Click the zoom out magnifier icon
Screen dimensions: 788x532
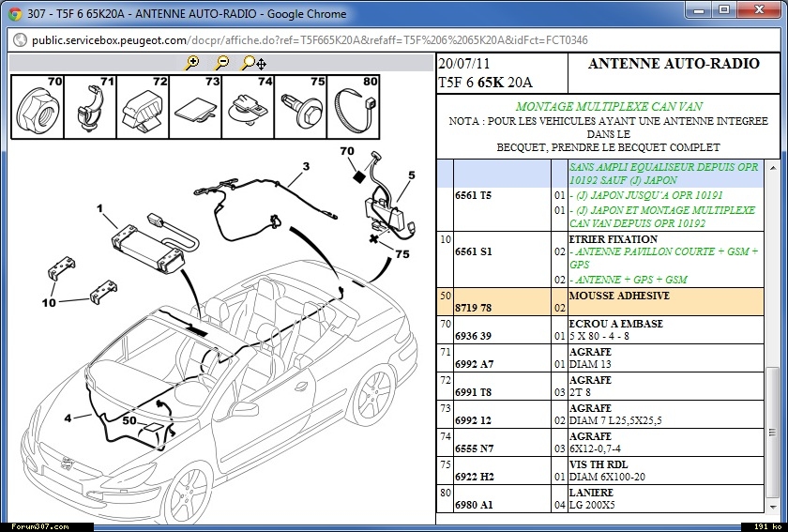click(x=221, y=63)
